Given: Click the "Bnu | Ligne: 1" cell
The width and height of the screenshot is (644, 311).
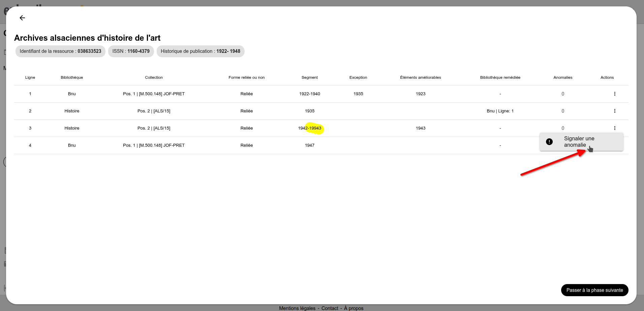Looking at the screenshot, I should pyautogui.click(x=500, y=111).
